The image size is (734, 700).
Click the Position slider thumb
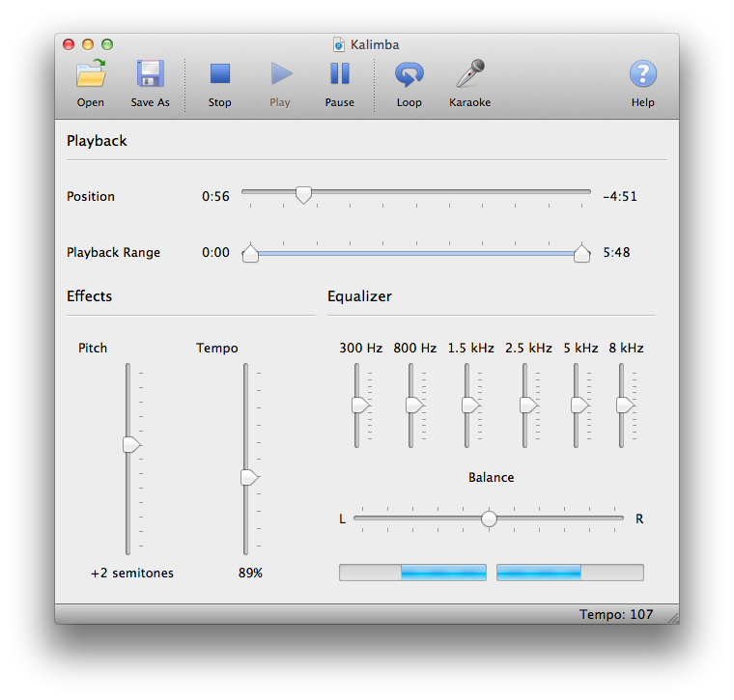pyautogui.click(x=304, y=195)
